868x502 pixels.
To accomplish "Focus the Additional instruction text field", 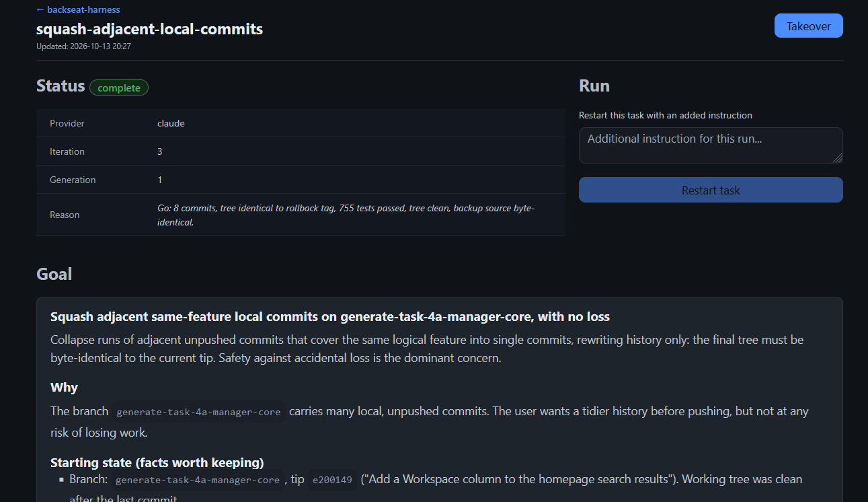I will click(711, 145).
